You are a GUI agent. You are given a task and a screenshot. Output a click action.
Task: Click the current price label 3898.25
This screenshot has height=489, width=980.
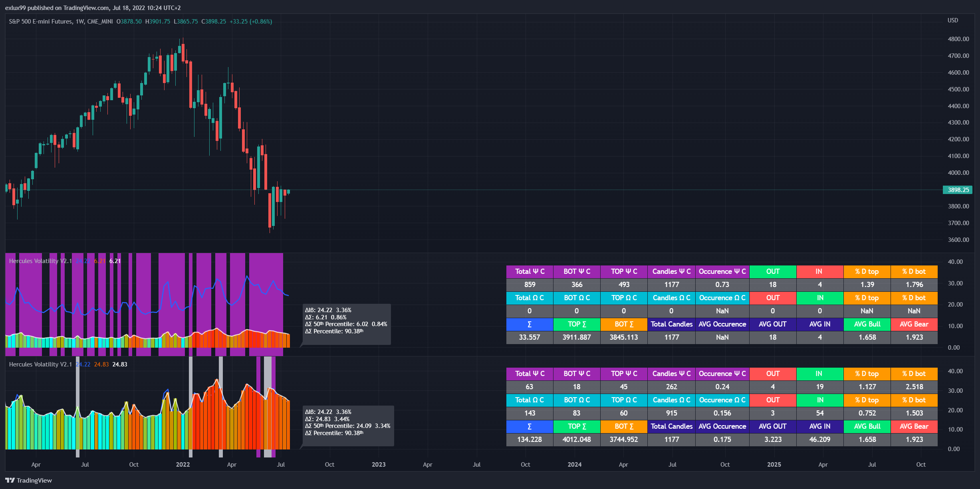click(958, 190)
